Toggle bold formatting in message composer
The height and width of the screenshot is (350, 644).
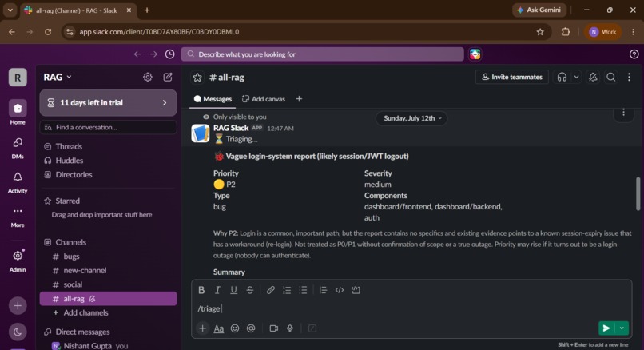[x=201, y=290]
